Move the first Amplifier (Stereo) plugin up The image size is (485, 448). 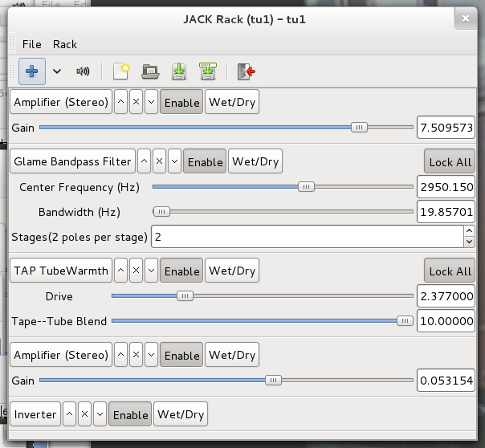point(121,102)
